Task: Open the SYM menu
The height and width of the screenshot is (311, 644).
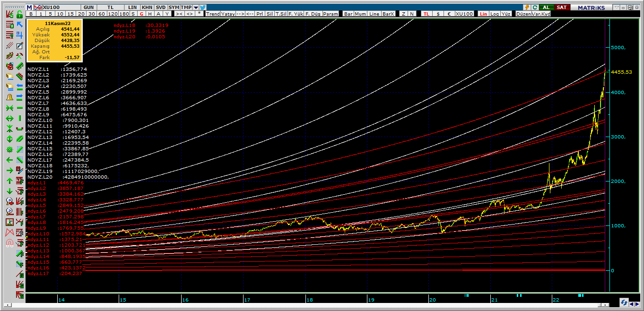Action: pyautogui.click(x=174, y=8)
